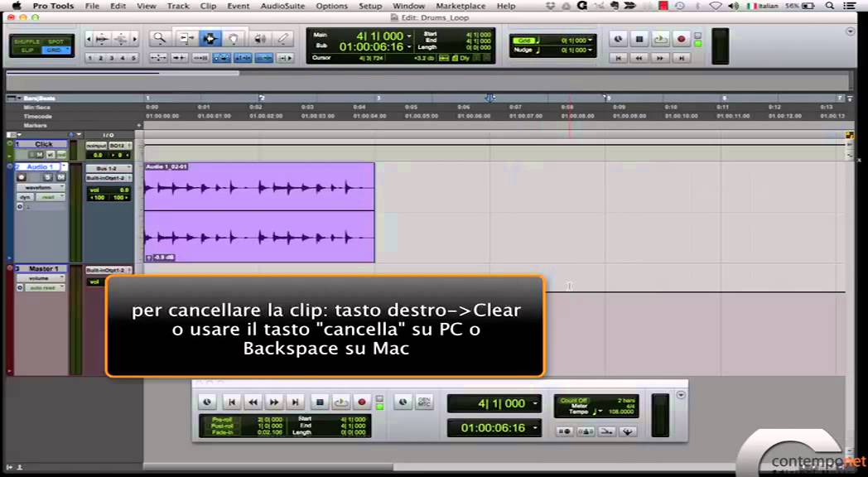The width and height of the screenshot is (868, 477).
Task: Select the Trim tool
Action: pyautogui.click(x=186, y=38)
